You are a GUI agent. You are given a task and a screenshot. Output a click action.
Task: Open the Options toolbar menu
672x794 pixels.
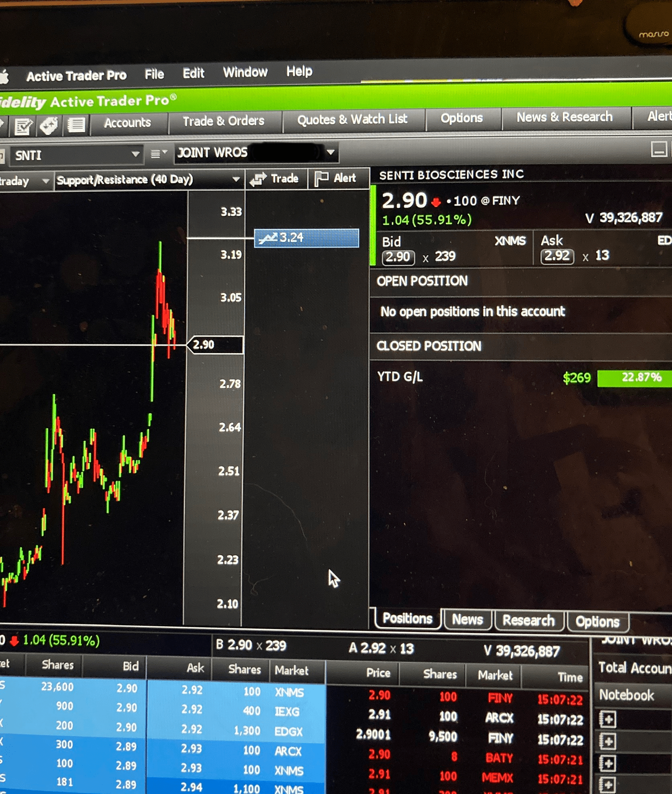point(462,118)
